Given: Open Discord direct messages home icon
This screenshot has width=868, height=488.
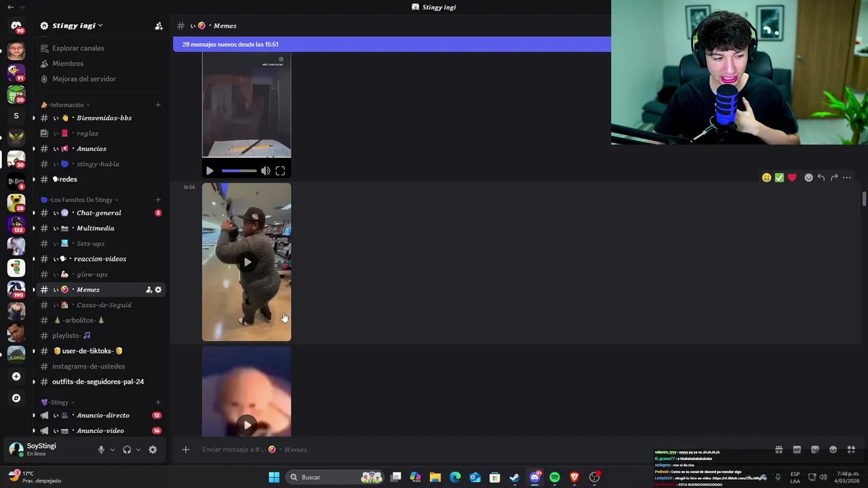Looking at the screenshot, I should (x=16, y=26).
